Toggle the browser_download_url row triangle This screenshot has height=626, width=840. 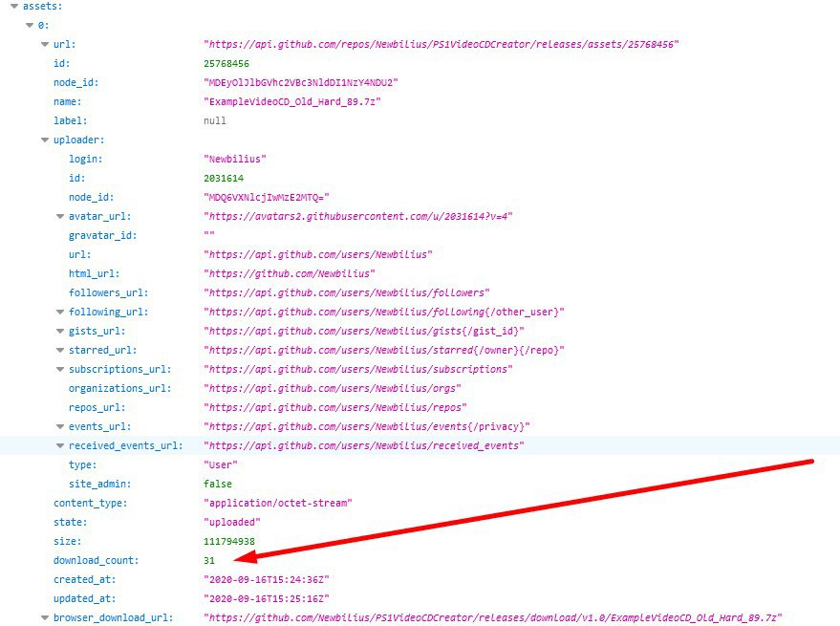(x=45, y=618)
